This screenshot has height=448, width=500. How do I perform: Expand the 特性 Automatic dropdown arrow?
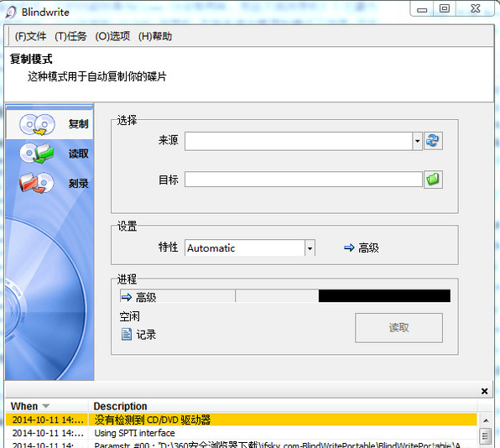tap(310, 247)
